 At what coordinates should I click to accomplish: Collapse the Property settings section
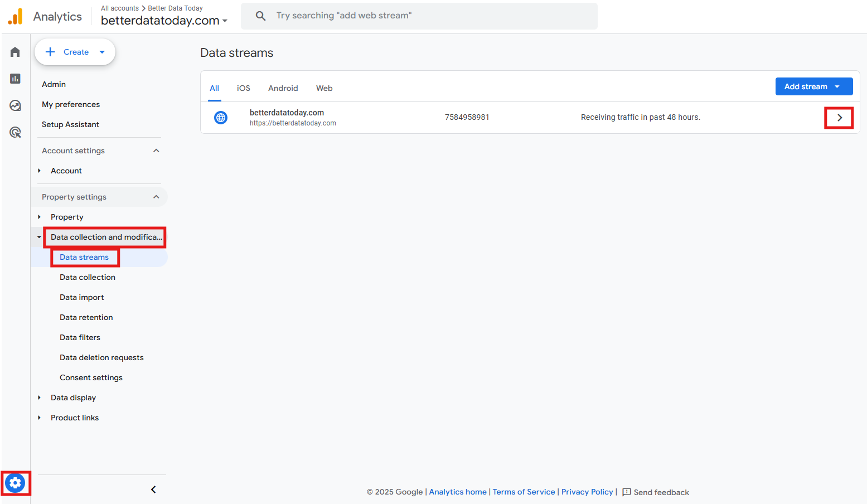click(x=156, y=197)
